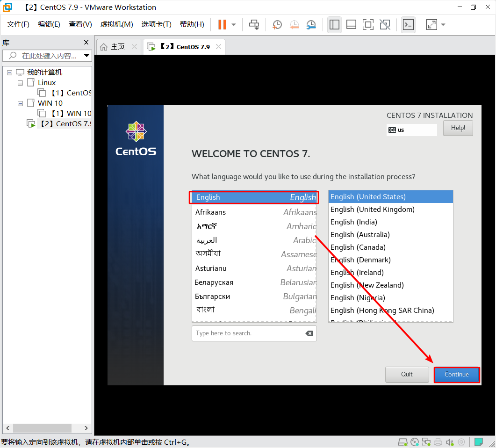The image size is (496, 448).
Task: Toggle Unity mode icon
Action: [385, 24]
